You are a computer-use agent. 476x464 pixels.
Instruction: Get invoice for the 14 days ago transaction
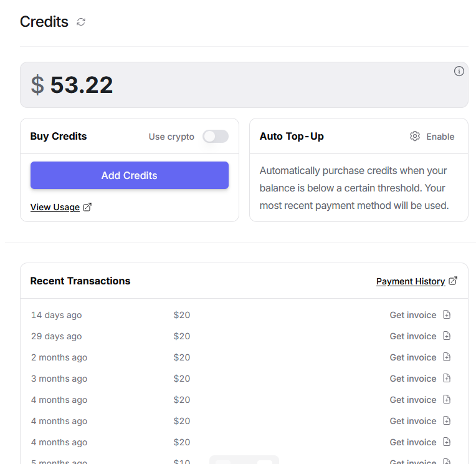tap(413, 315)
